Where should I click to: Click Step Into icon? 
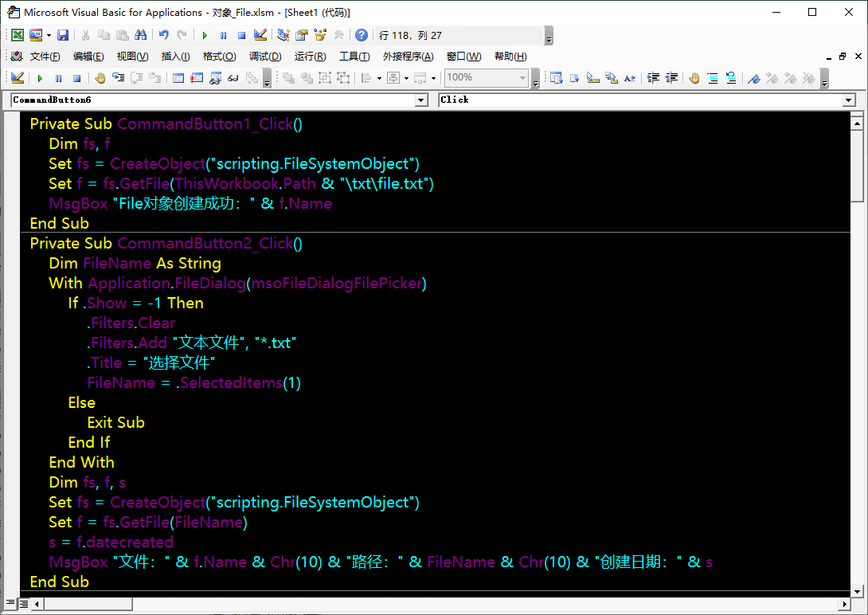click(x=118, y=78)
